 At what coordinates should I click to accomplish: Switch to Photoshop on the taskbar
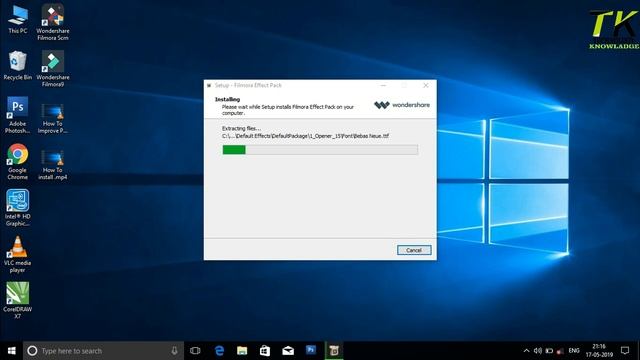click(311, 350)
